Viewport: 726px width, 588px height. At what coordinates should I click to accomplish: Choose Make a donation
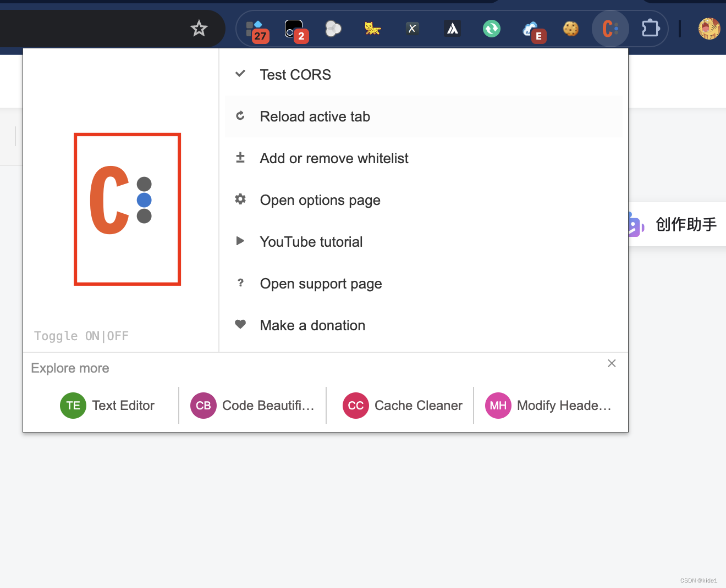click(x=424, y=325)
